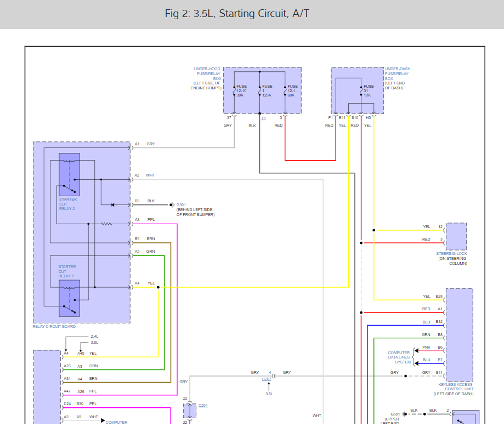Click the Fuse 31 10A symbol
The height and width of the screenshot is (444, 504).
point(361,91)
